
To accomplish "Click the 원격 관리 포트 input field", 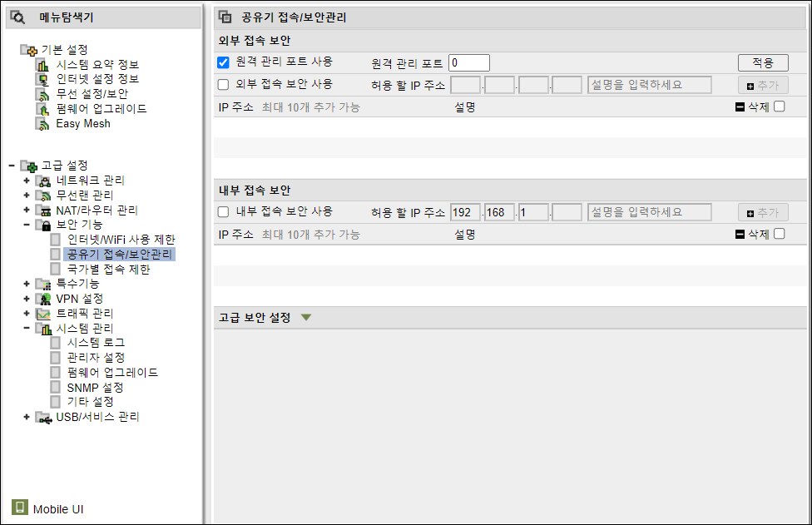I will click(469, 62).
